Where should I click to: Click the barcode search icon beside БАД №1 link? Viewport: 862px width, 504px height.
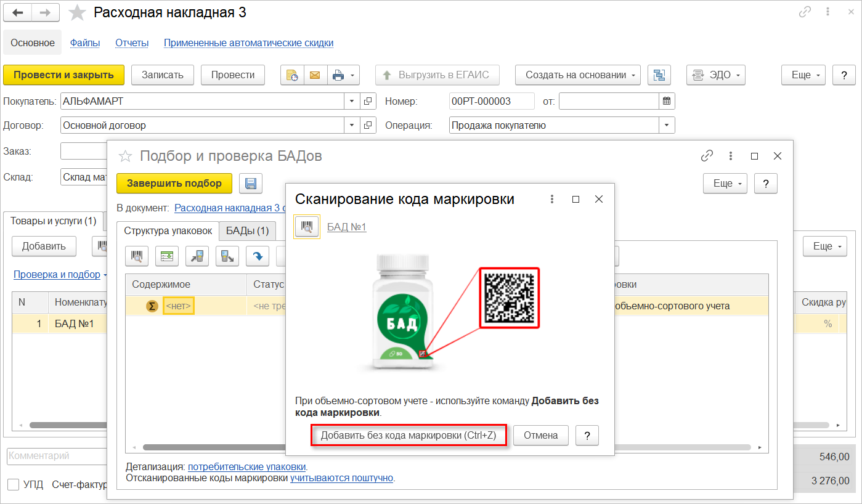pyautogui.click(x=307, y=227)
